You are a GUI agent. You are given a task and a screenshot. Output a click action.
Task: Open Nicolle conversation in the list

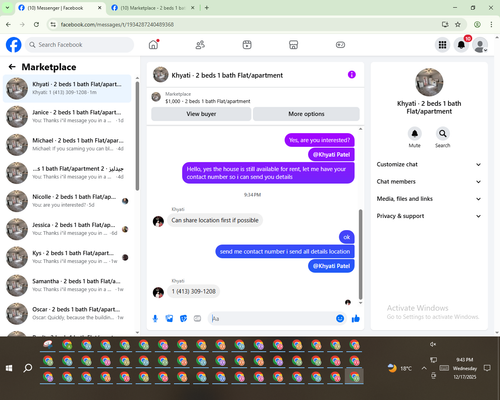67,201
